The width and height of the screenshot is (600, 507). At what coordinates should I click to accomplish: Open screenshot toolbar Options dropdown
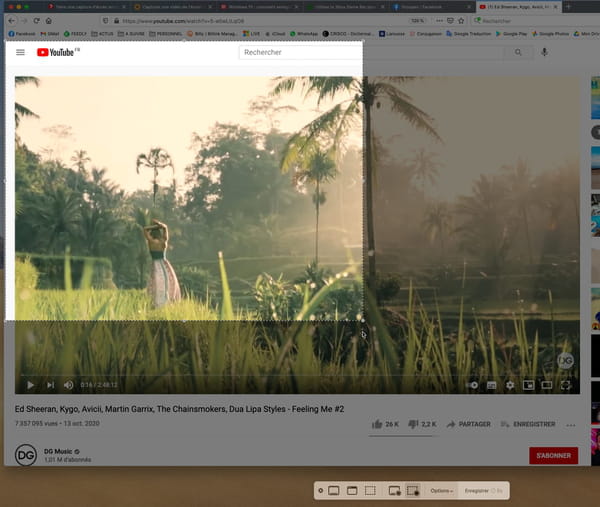click(442, 491)
